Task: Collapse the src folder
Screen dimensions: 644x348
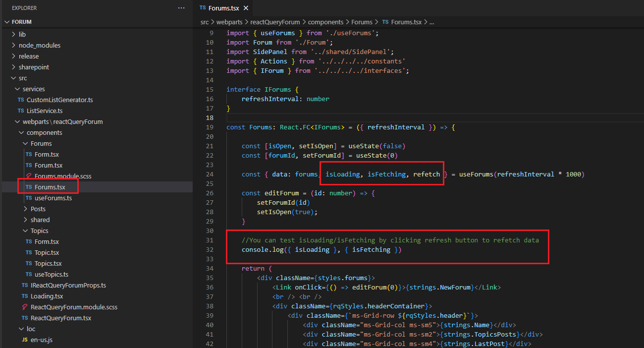Action: pos(14,78)
